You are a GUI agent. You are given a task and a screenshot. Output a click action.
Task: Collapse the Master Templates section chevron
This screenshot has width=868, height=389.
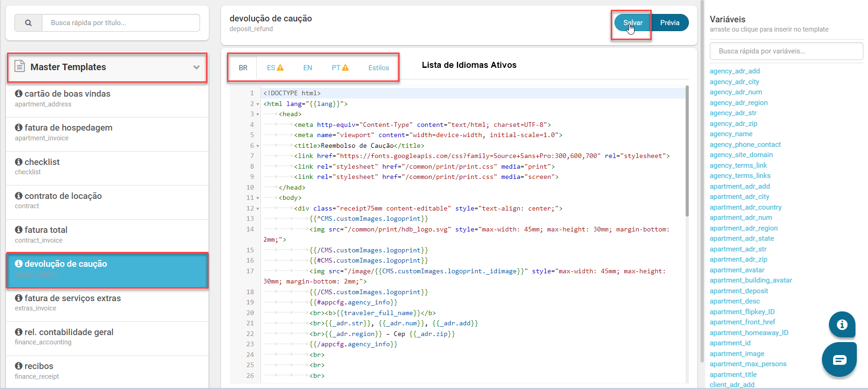pyautogui.click(x=196, y=67)
